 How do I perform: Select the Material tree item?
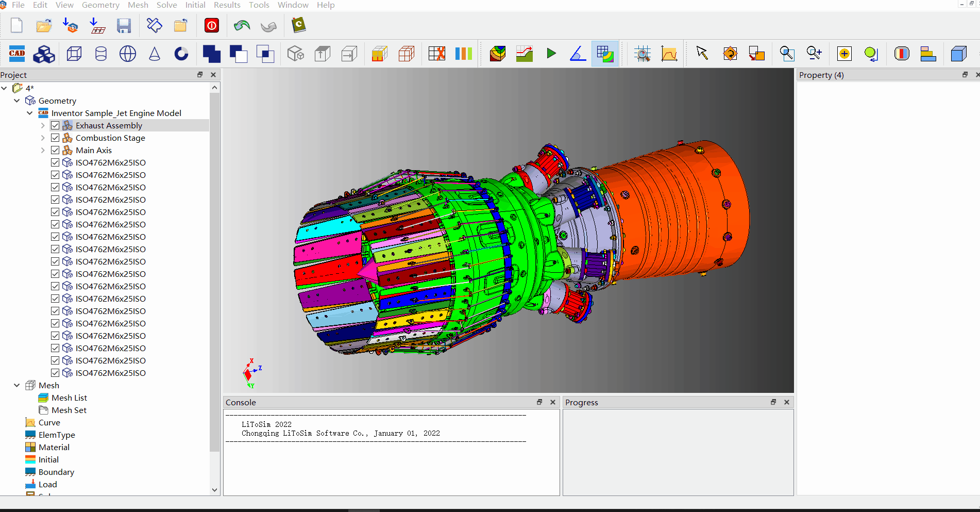(54, 447)
